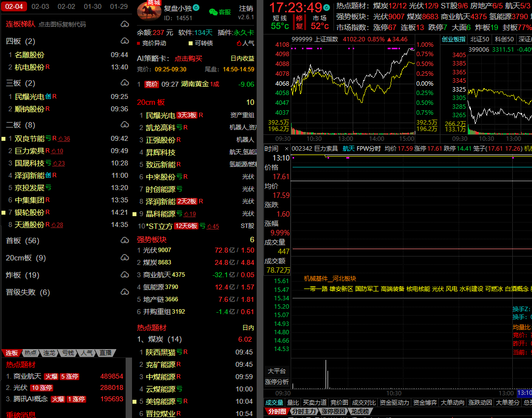The height and width of the screenshot is (418, 532).
Task: Click 注销 to log out
Action: click(246, 8)
